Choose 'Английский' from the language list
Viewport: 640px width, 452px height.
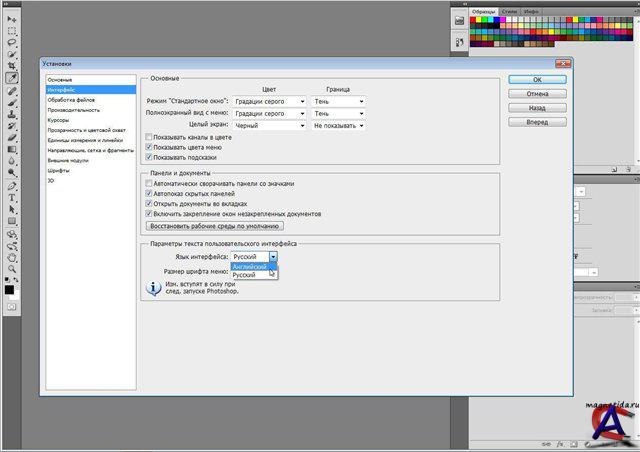[x=250, y=267]
